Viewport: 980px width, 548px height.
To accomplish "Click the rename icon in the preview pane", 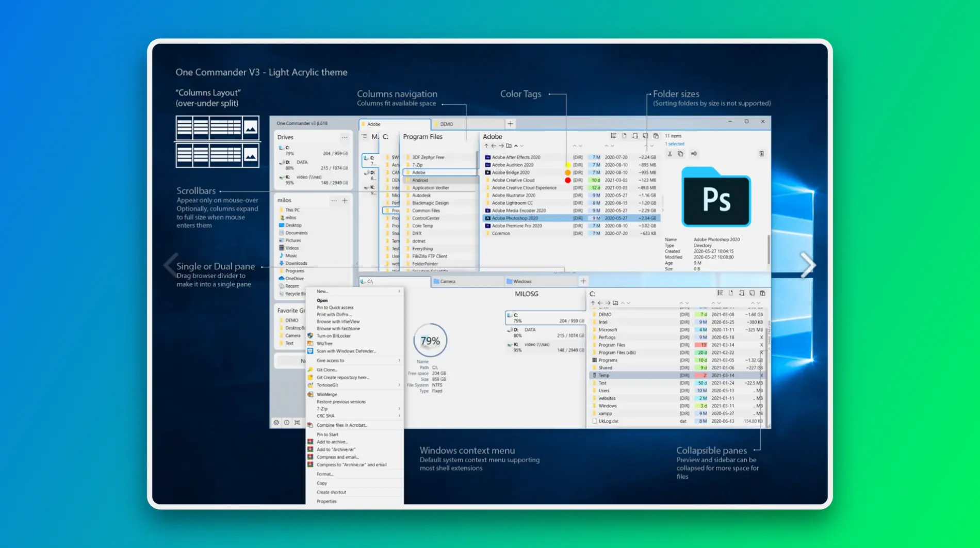I will click(694, 154).
